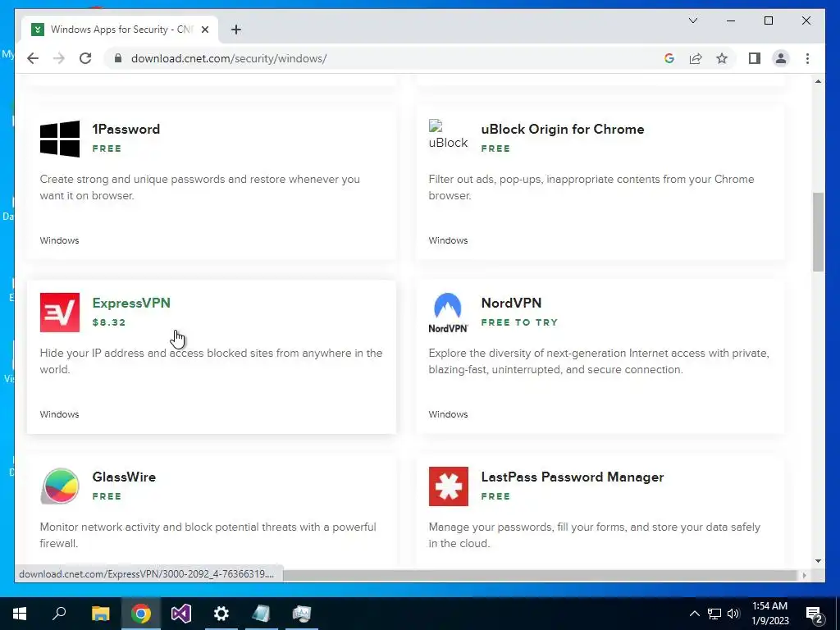This screenshot has height=630, width=840.
Task: Click the GlassWire colorful logo
Action: pos(60,486)
